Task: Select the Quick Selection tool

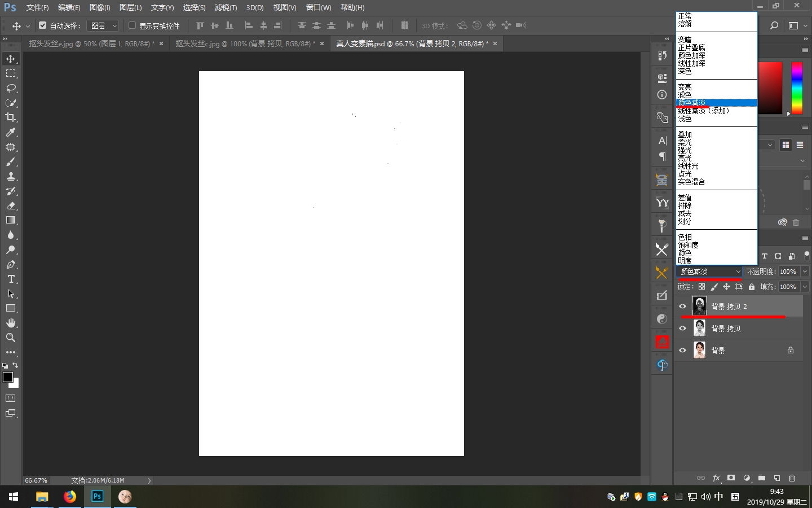Action: [x=11, y=103]
